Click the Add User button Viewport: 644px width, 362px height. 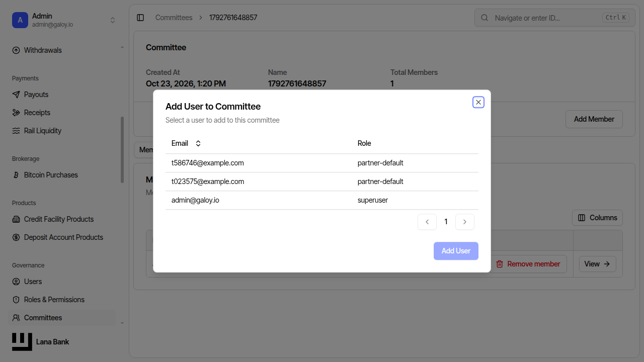point(456,251)
